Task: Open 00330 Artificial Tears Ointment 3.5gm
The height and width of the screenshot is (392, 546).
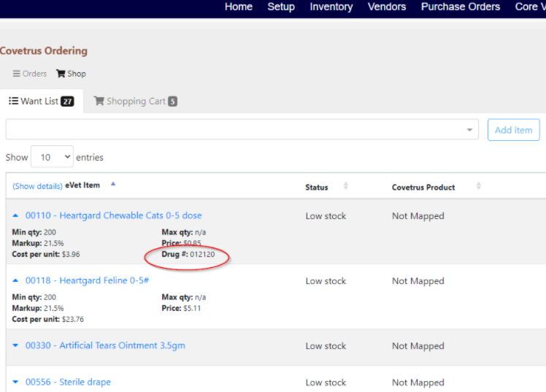Action: (x=105, y=345)
